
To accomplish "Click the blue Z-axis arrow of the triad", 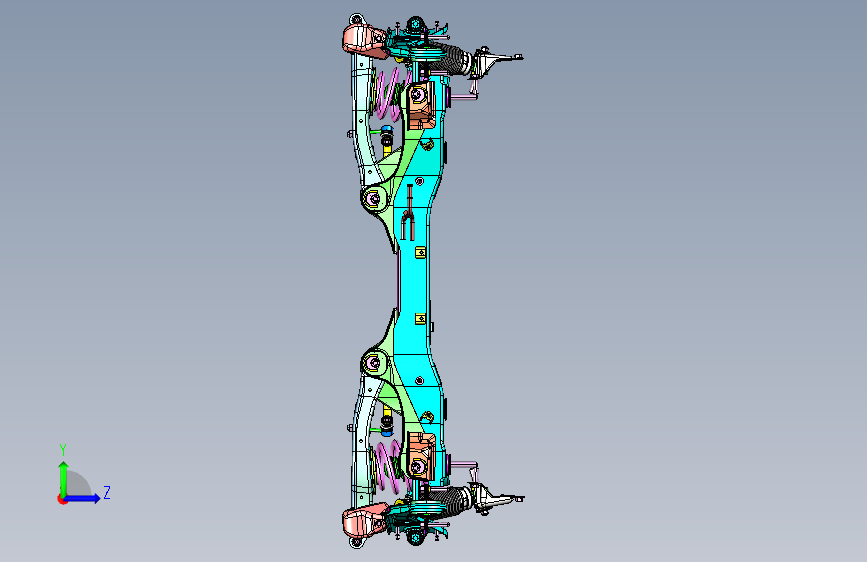I will point(83,498).
